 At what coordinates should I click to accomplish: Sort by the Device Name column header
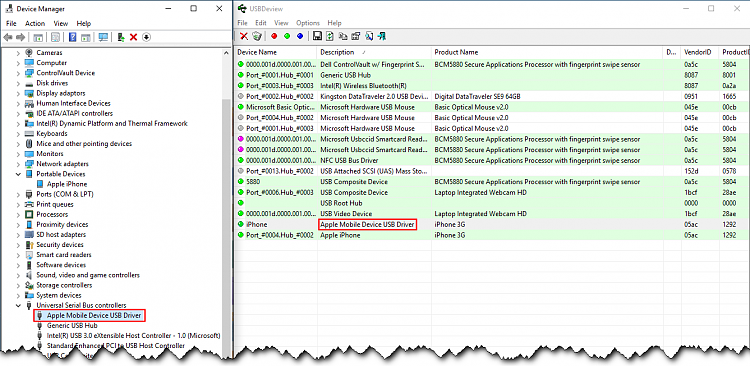click(x=276, y=52)
